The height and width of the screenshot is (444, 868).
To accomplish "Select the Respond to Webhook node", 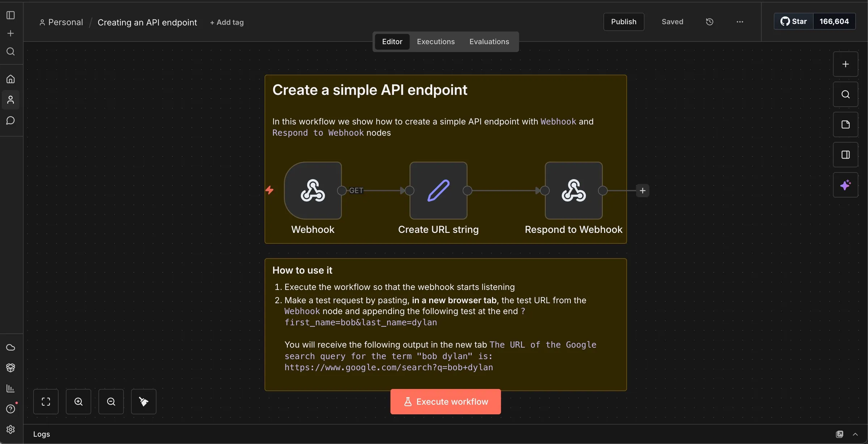I will pos(574,191).
